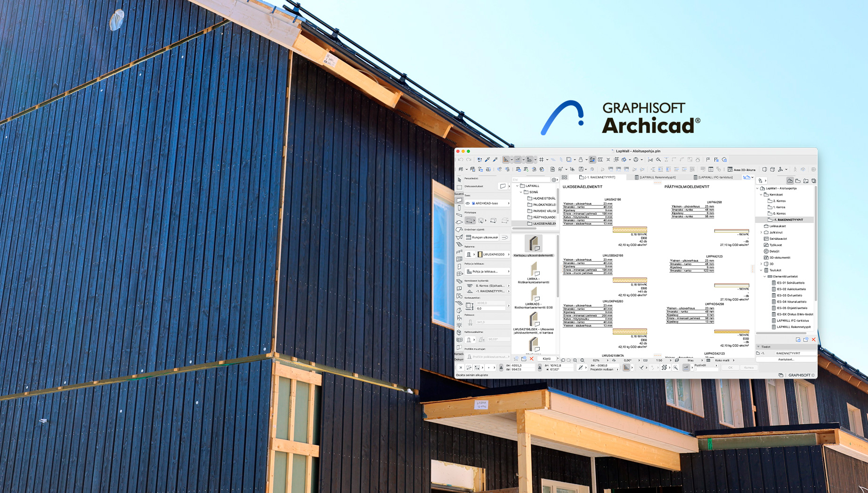The image size is (868, 493).
Task: Collapse the SEINÄ folder in favorites
Action: [x=521, y=192]
